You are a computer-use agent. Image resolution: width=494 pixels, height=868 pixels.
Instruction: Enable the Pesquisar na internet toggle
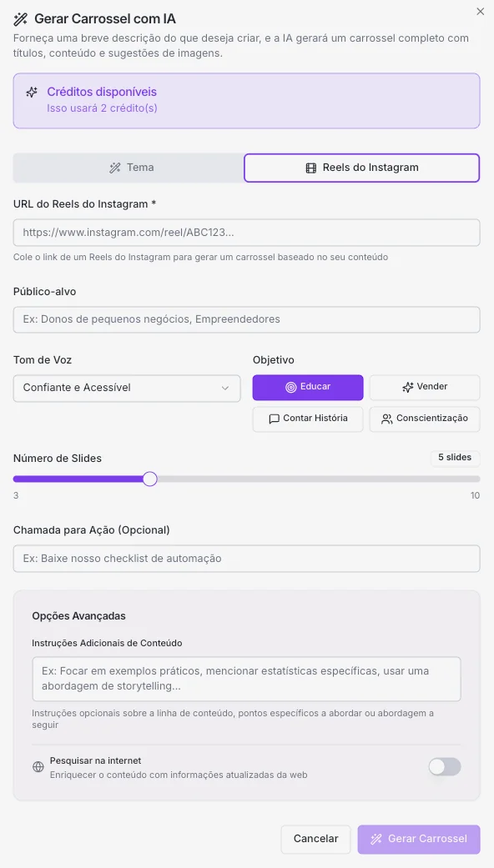[x=444, y=765]
